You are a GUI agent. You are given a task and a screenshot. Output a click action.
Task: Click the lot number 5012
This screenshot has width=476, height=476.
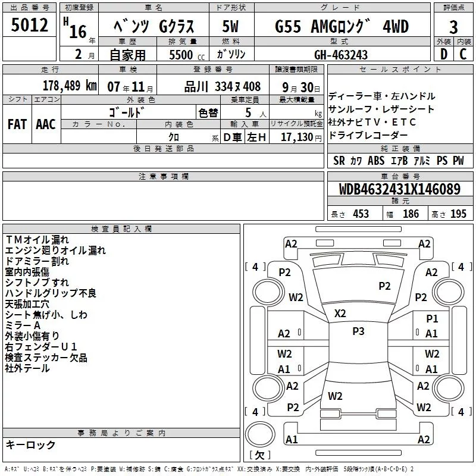[29, 25]
